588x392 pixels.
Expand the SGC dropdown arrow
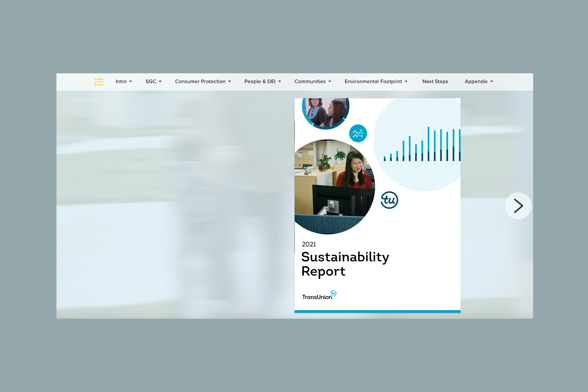pos(160,82)
